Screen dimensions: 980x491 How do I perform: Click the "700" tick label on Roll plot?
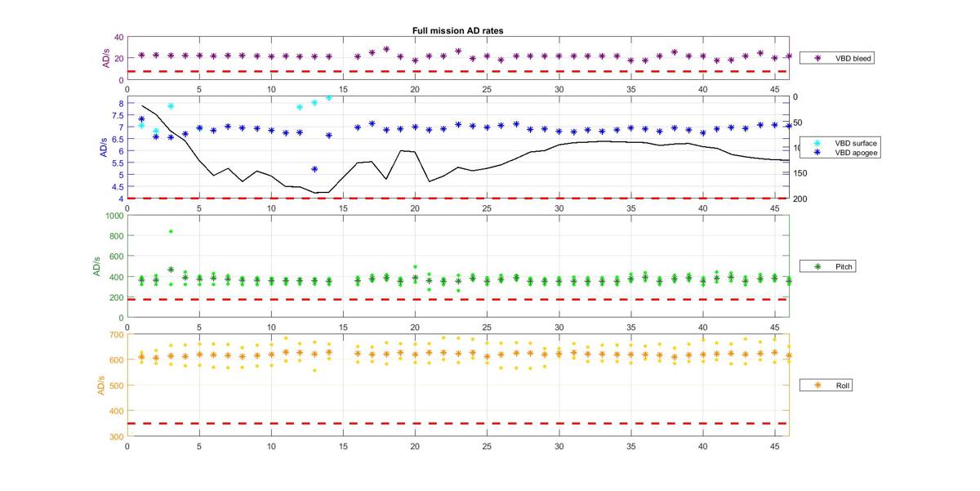(x=116, y=335)
